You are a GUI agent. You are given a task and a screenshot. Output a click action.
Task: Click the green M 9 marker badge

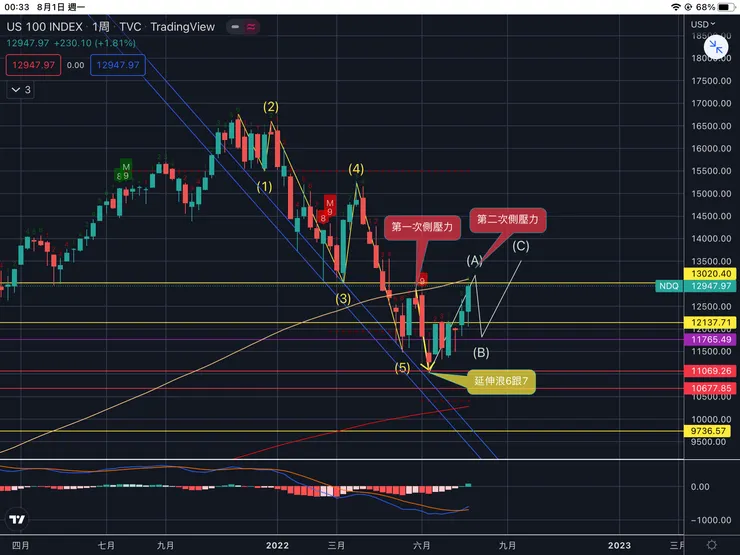click(x=126, y=171)
